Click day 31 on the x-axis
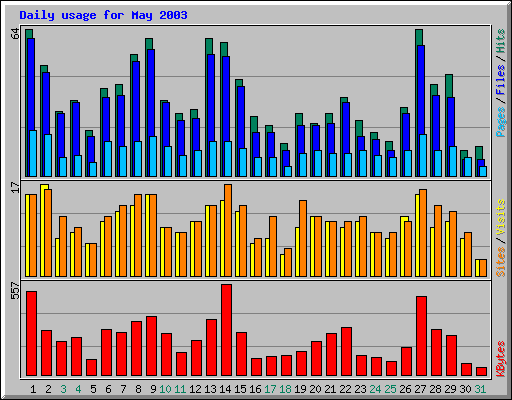 click(x=480, y=389)
